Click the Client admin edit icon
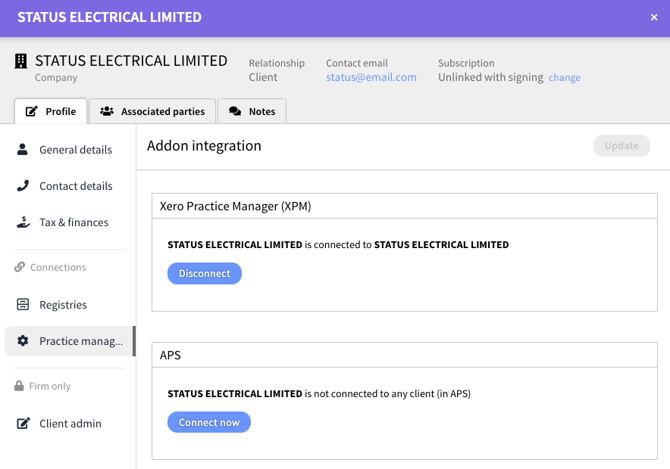 click(23, 424)
